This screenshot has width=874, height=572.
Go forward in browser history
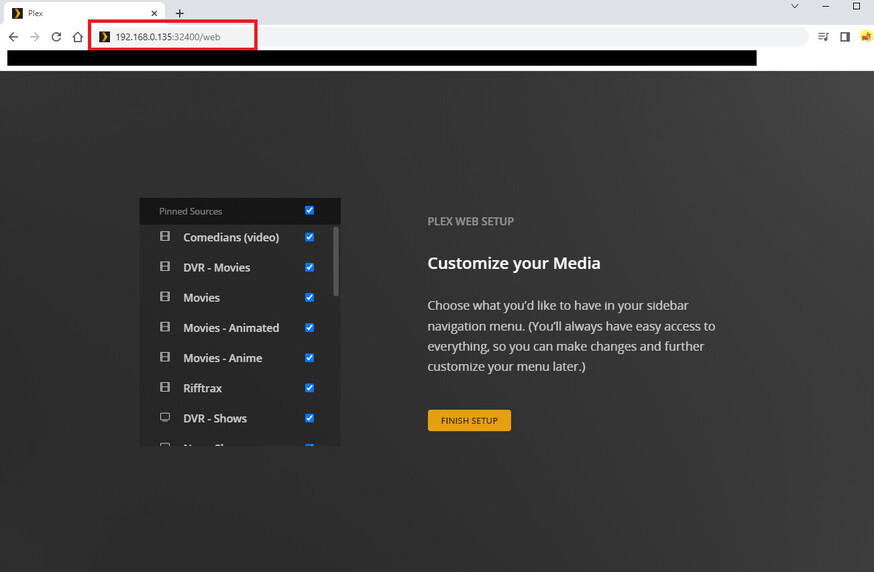click(x=35, y=37)
